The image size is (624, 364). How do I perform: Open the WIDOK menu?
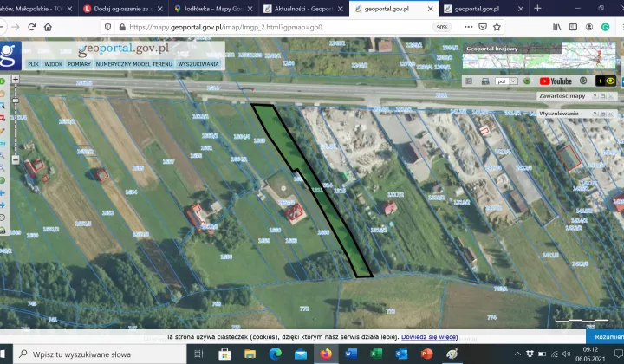54,64
